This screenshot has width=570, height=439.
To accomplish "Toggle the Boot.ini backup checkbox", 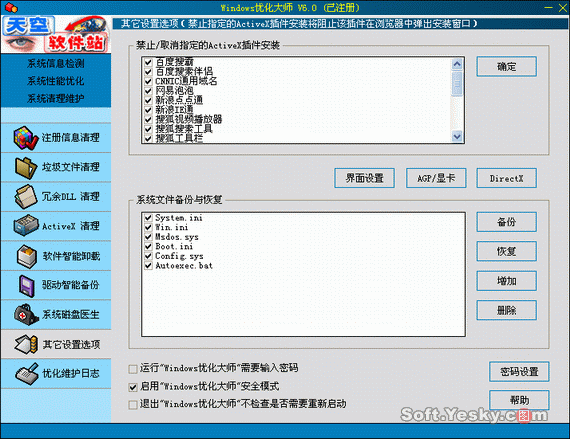I will coord(148,246).
